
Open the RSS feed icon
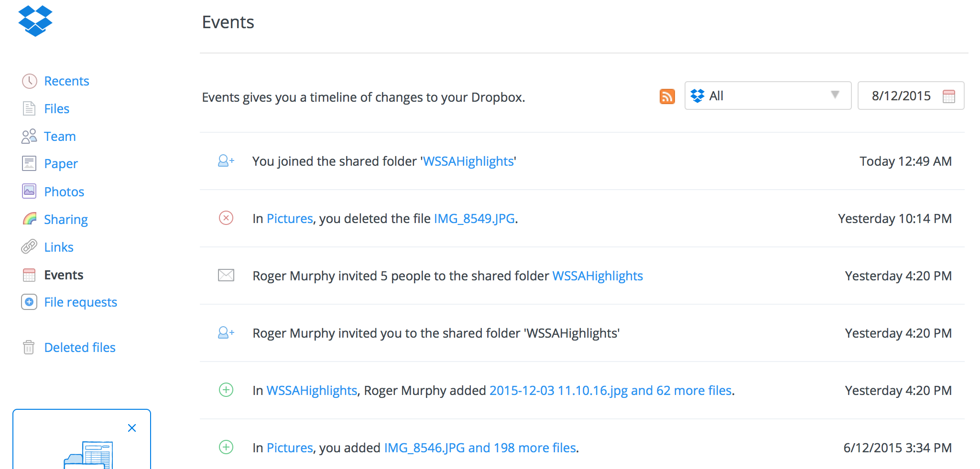[667, 96]
